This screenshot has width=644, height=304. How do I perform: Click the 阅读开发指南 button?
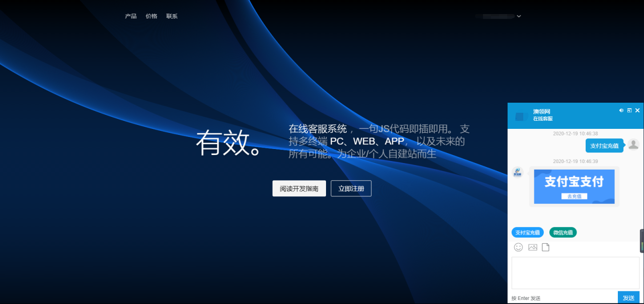299,188
